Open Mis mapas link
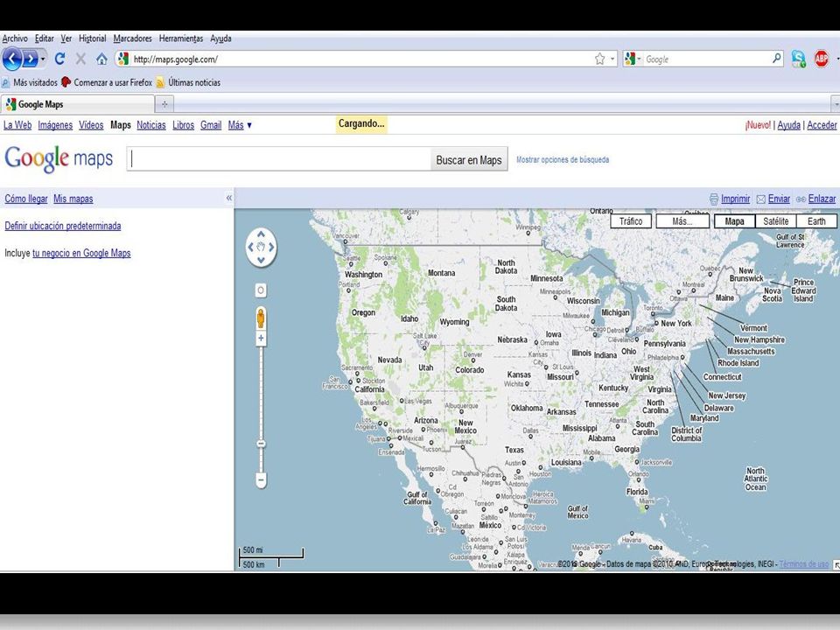Screen dimensions: 840x630 [73, 199]
